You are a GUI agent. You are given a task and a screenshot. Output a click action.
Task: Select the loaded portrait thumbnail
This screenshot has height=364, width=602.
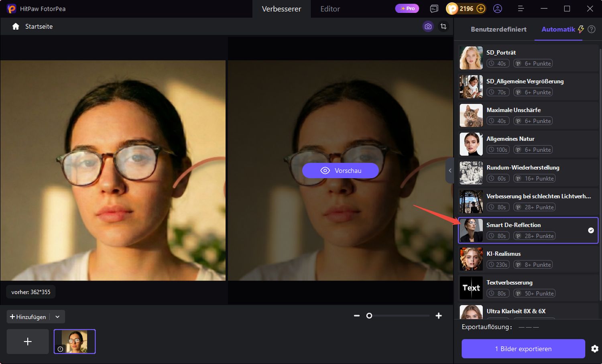point(75,342)
